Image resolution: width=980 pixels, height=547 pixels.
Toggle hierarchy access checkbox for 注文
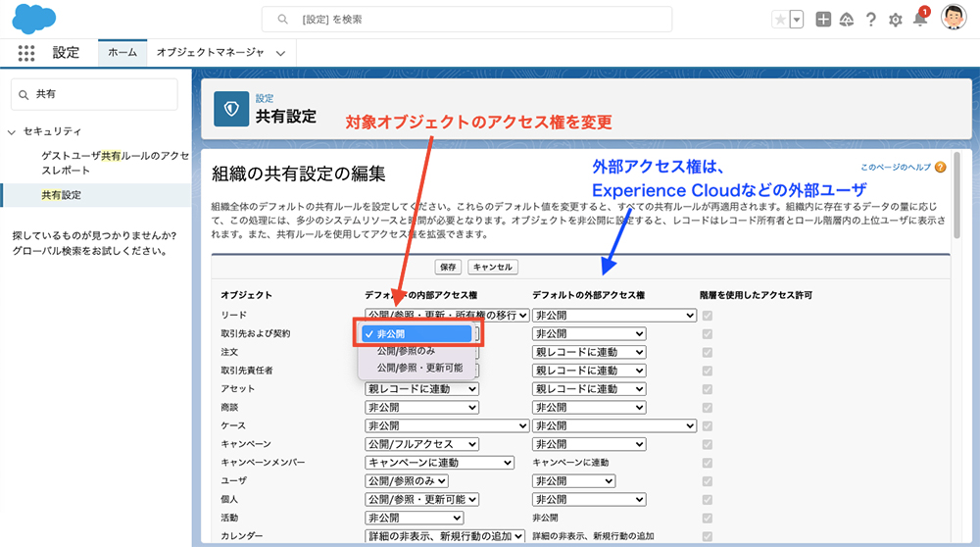[708, 353]
